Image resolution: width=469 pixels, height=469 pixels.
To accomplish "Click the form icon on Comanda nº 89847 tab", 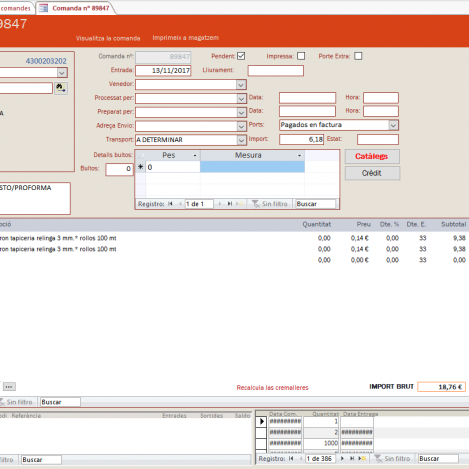I will [x=43, y=8].
